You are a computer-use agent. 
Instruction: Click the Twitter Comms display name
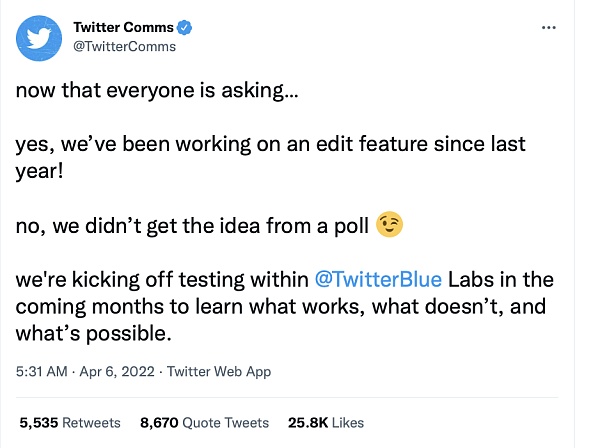pos(125,27)
